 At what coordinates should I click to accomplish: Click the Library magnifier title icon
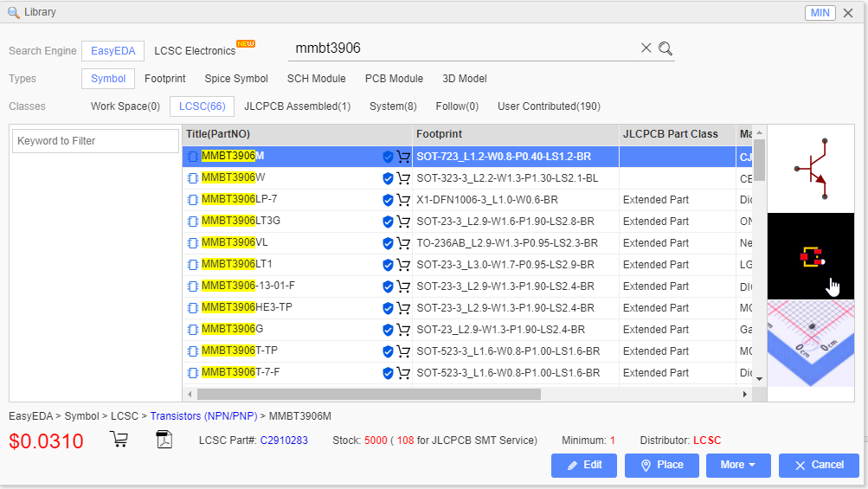pyautogui.click(x=13, y=12)
